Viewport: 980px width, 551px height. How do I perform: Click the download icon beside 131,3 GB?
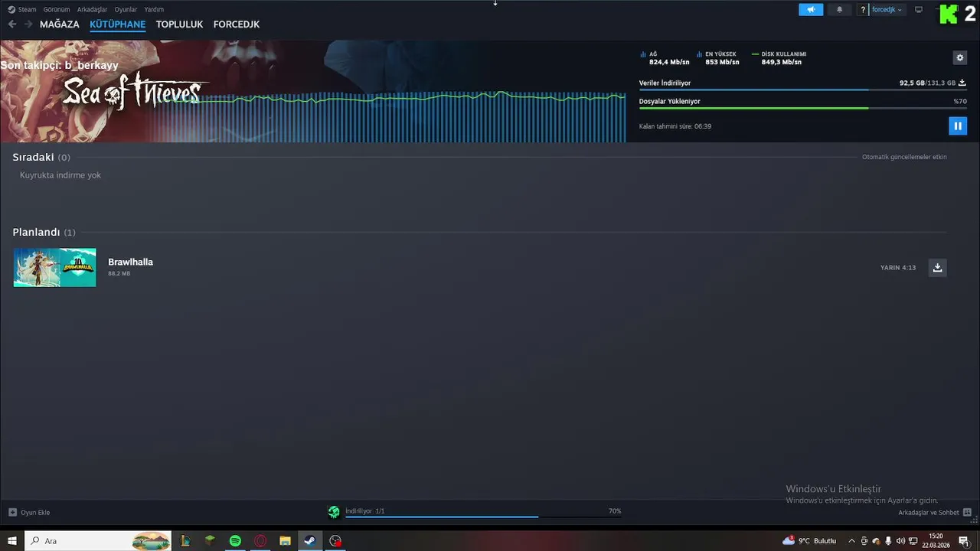tap(962, 83)
